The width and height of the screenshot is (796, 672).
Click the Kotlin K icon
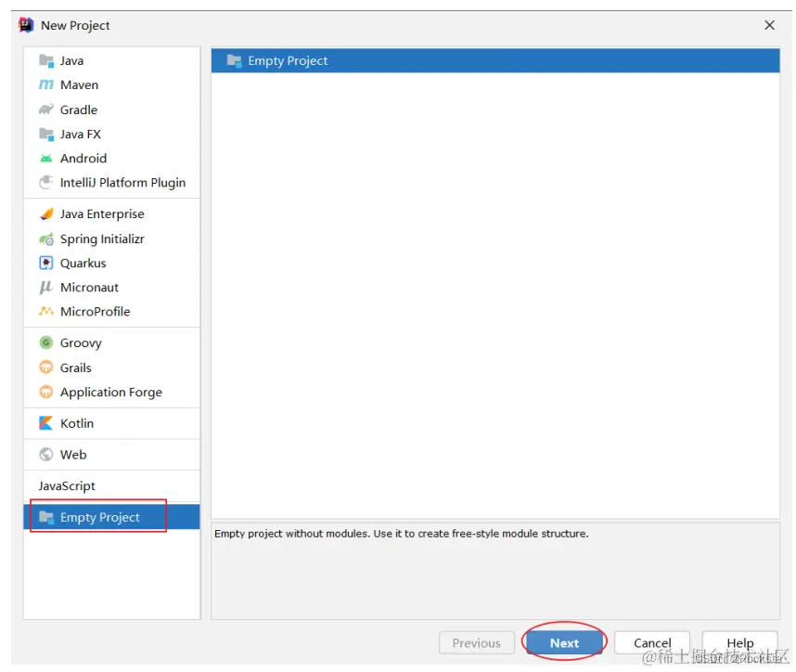pos(46,422)
